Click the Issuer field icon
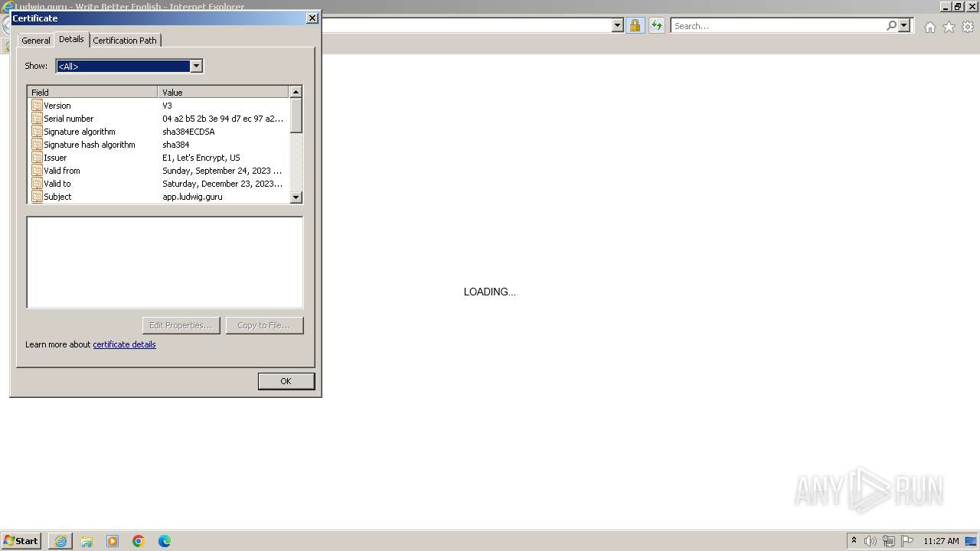This screenshot has height=551, width=980. pos(37,158)
